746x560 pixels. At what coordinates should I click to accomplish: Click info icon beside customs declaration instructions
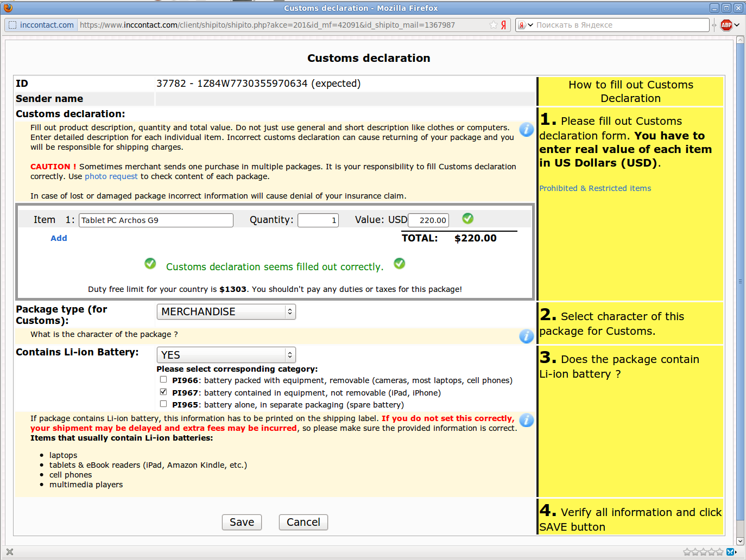[526, 130]
